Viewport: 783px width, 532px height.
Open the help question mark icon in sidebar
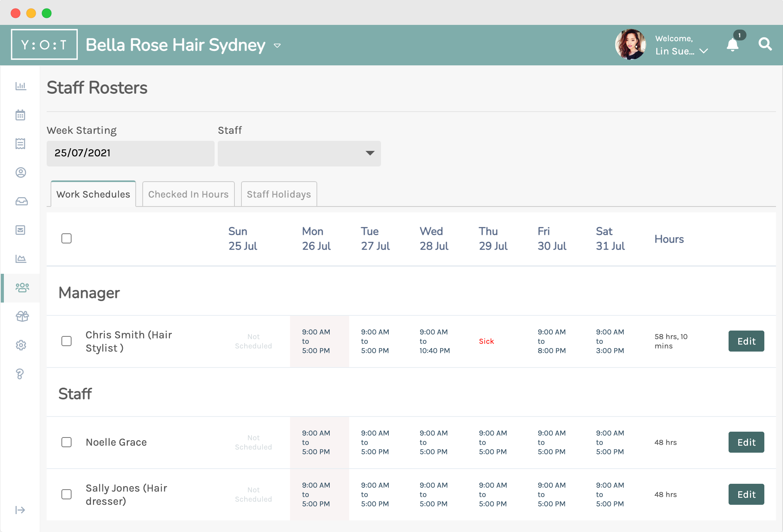coord(20,374)
